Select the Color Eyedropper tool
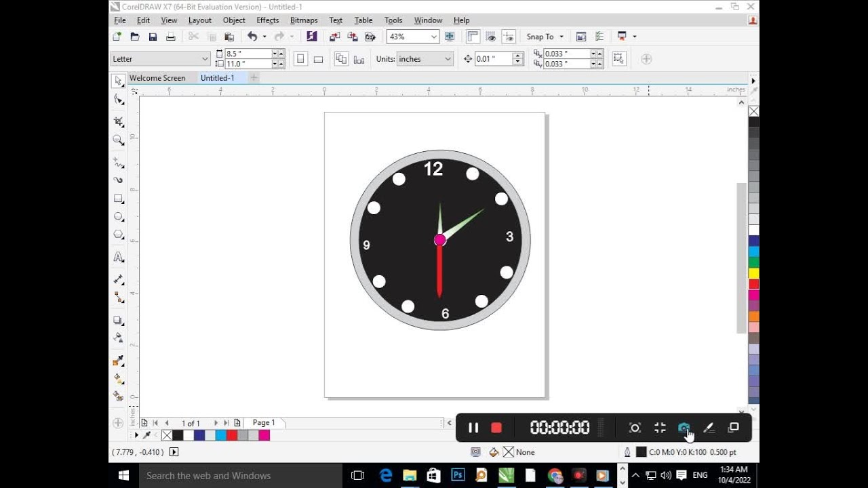 [119, 361]
